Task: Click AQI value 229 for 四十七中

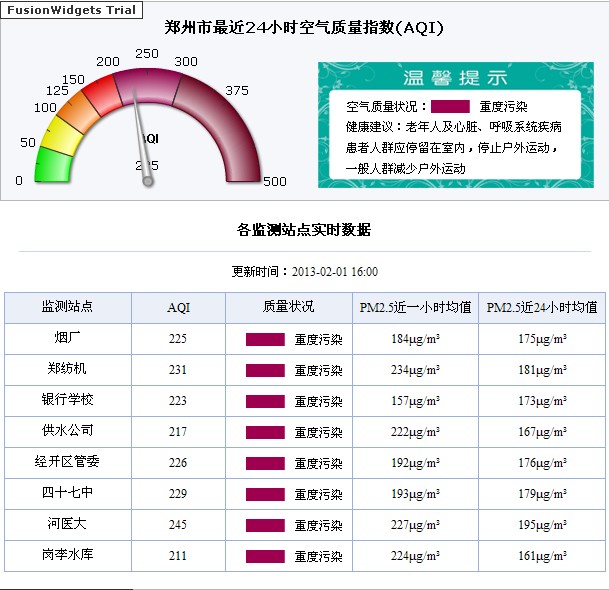Action: (178, 494)
